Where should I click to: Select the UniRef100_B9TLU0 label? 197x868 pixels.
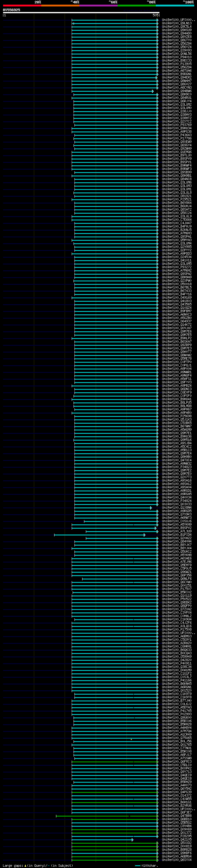(176, 155)
